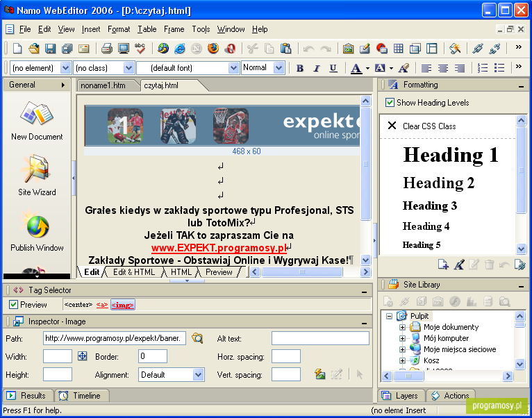Switch to the noname1.htm tab

103,85
